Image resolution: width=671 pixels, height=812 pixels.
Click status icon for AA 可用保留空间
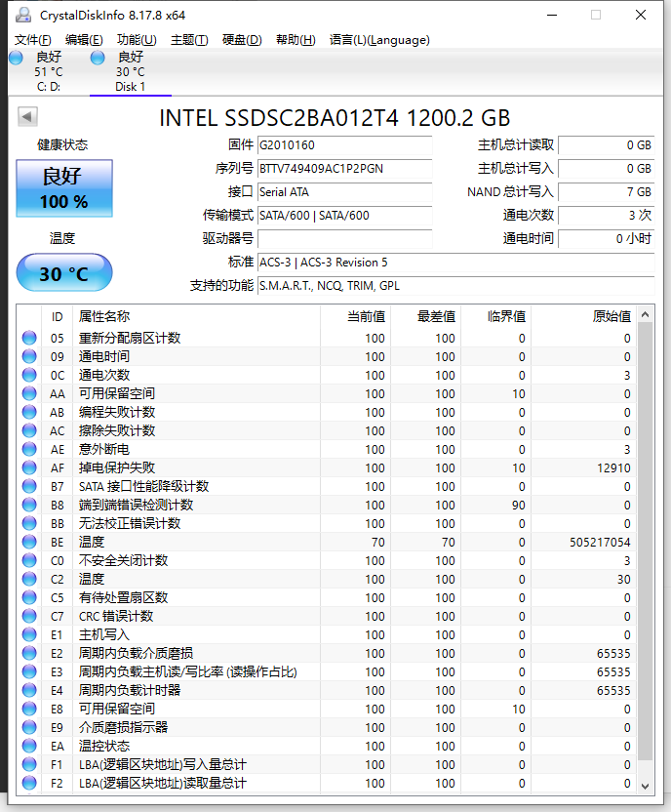click(29, 393)
